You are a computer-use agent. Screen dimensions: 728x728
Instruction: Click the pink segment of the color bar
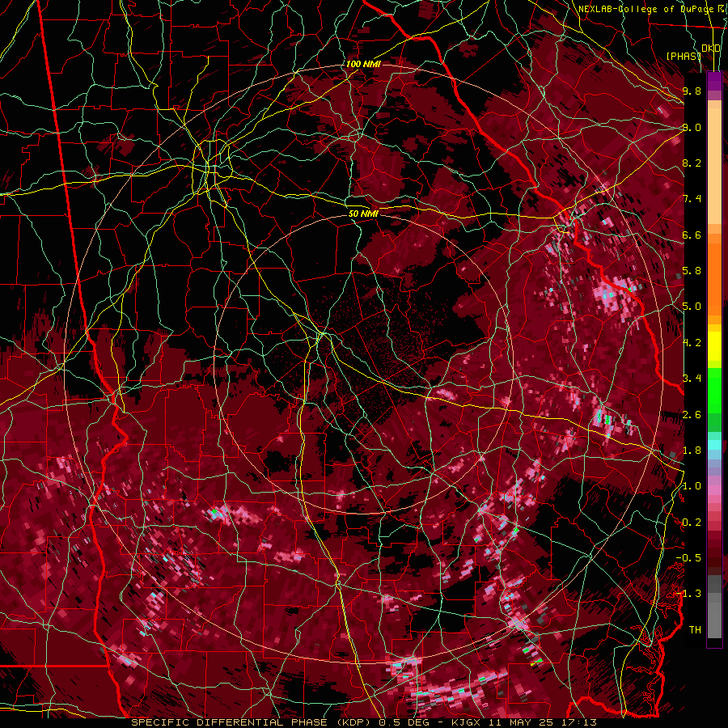[x=714, y=490]
